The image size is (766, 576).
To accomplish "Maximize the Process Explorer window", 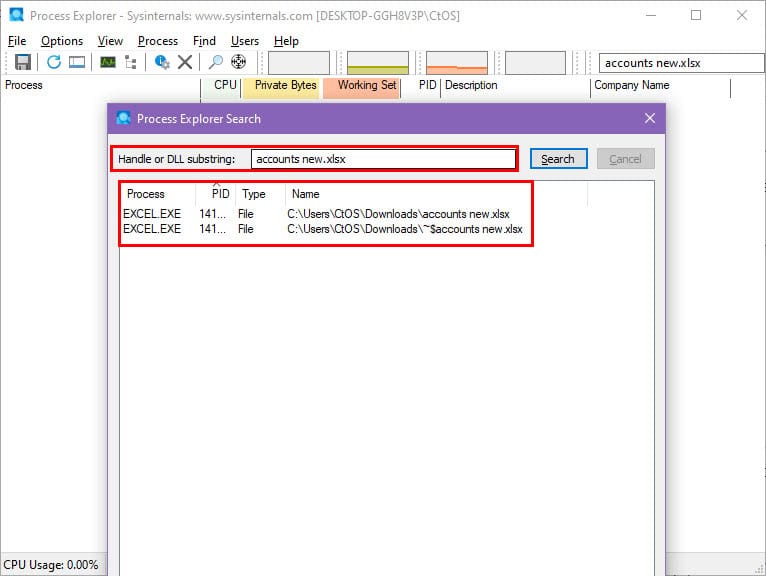I will 696,15.
